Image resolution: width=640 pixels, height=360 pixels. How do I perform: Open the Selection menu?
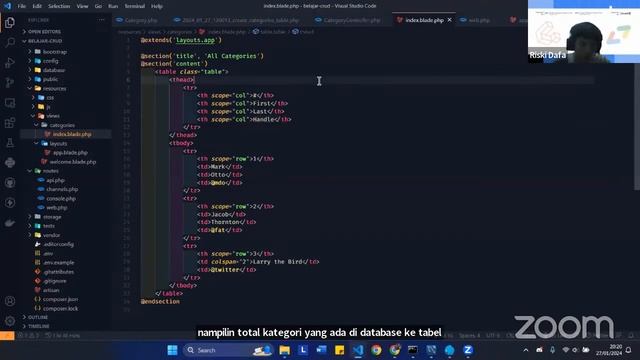[x=59, y=6]
